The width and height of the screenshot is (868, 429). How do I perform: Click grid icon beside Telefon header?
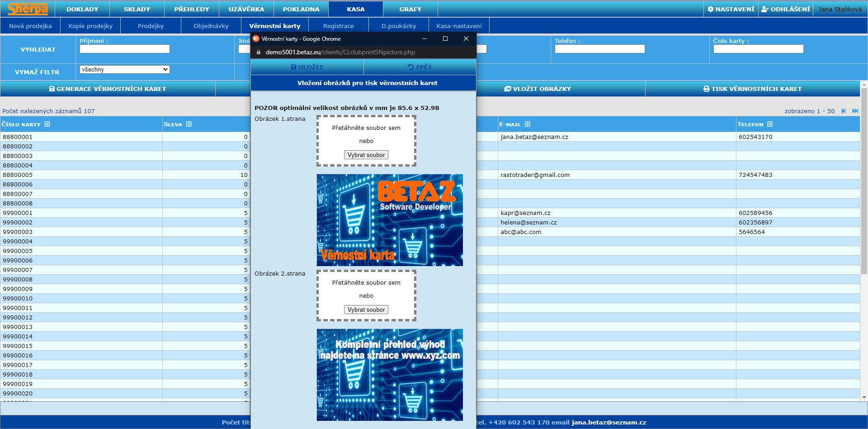point(770,124)
